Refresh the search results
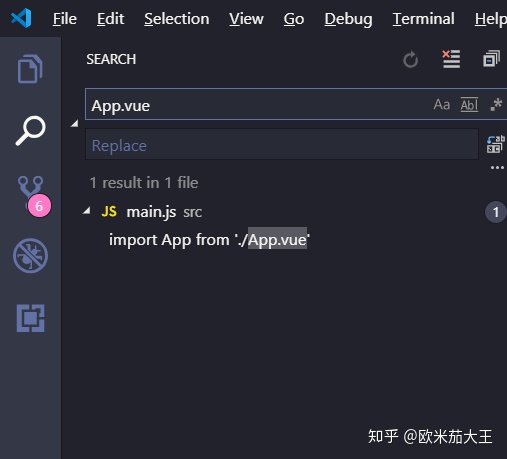Viewport: 507px width, 459px height. click(x=410, y=60)
